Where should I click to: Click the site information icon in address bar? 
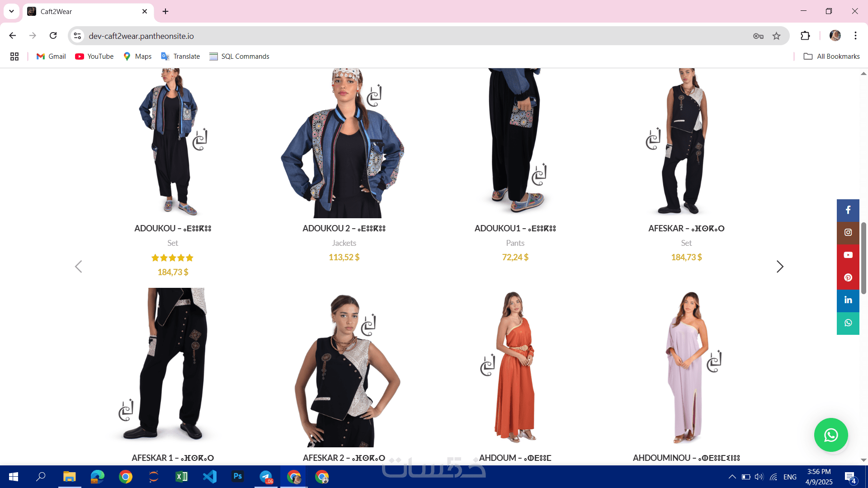[x=77, y=36]
